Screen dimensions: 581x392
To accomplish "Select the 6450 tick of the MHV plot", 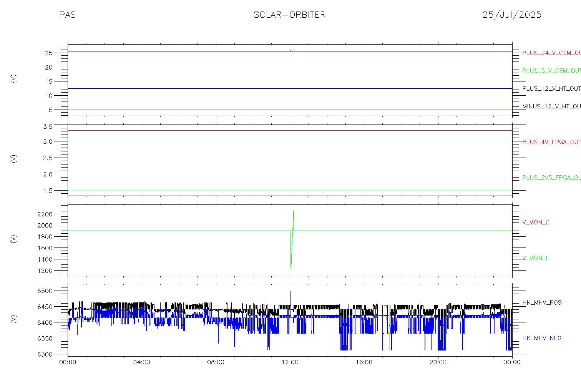I will (46, 307).
